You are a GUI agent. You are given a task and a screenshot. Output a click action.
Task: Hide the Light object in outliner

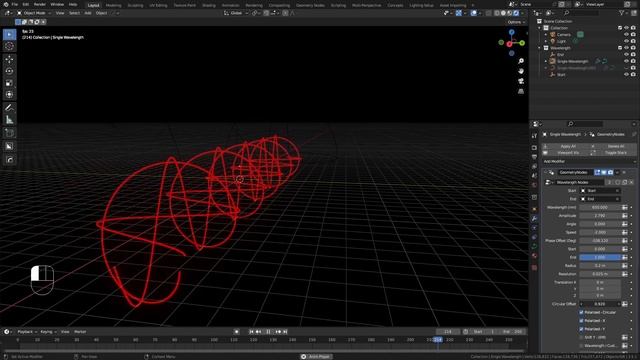coord(626,41)
